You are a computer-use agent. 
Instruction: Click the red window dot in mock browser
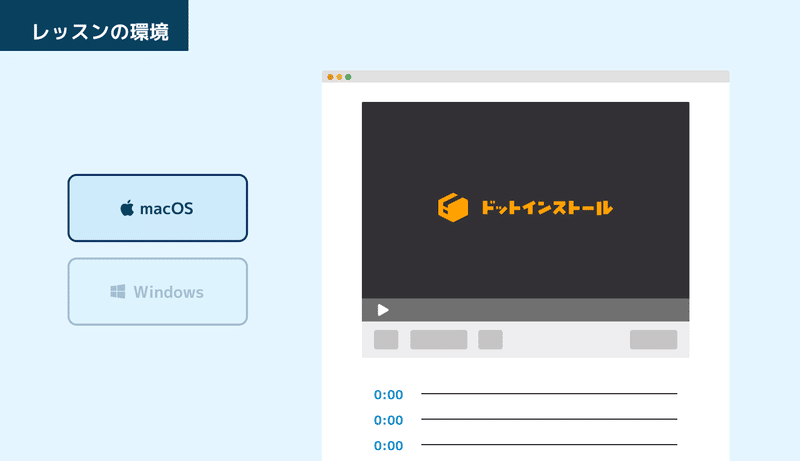coord(330,77)
